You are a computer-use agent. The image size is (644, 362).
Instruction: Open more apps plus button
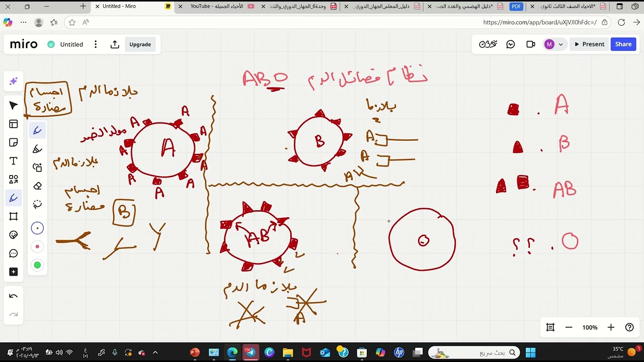coord(14,272)
